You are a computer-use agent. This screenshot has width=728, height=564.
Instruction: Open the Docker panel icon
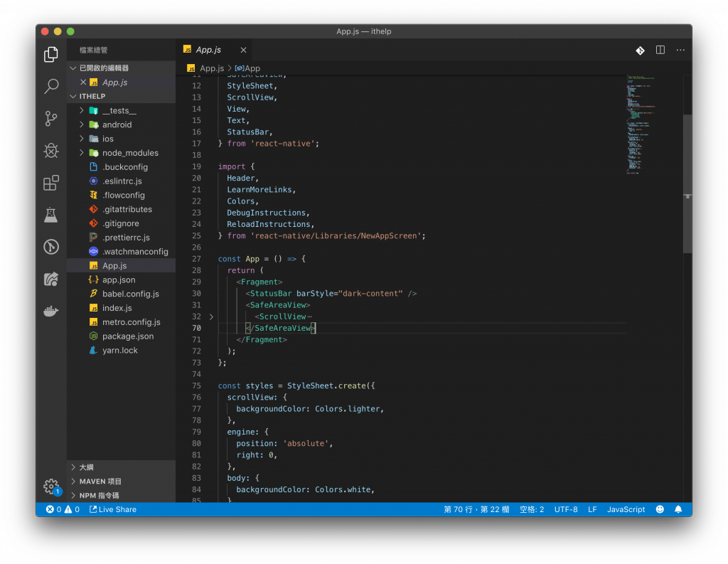(51, 311)
